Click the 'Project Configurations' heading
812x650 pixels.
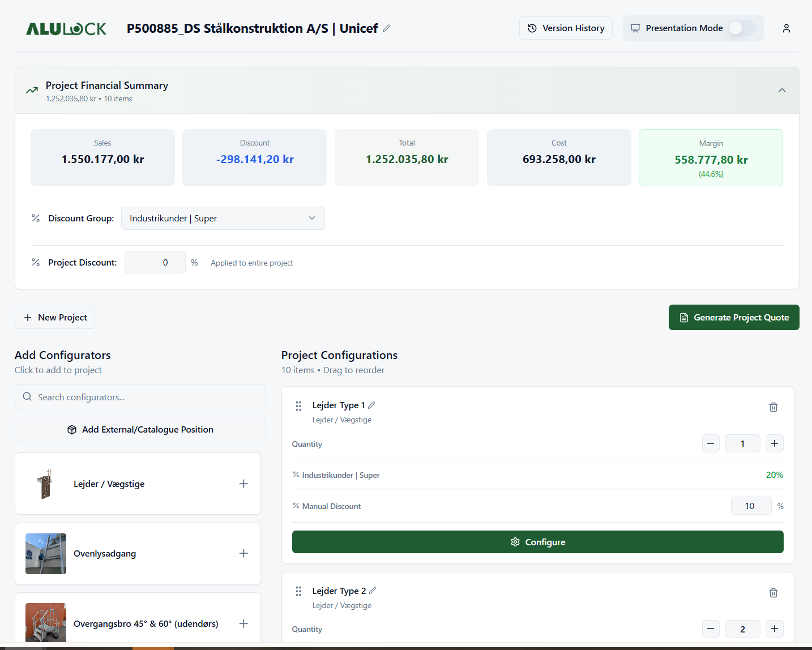(339, 355)
